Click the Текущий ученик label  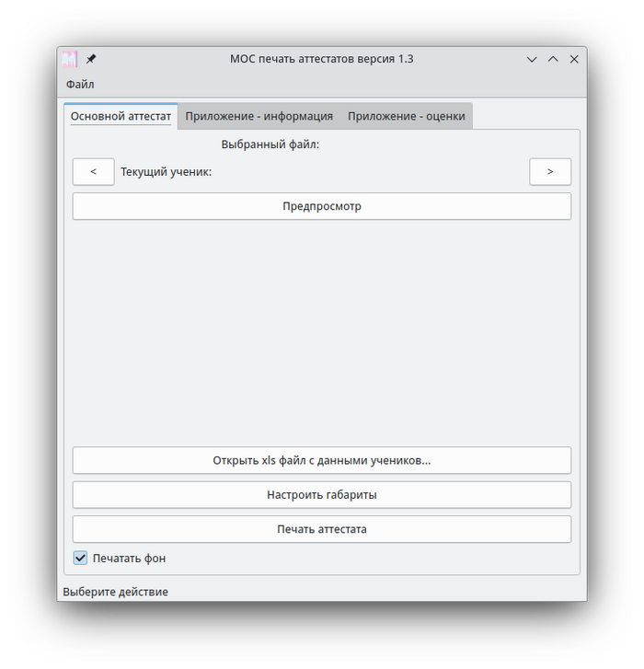click(x=167, y=172)
